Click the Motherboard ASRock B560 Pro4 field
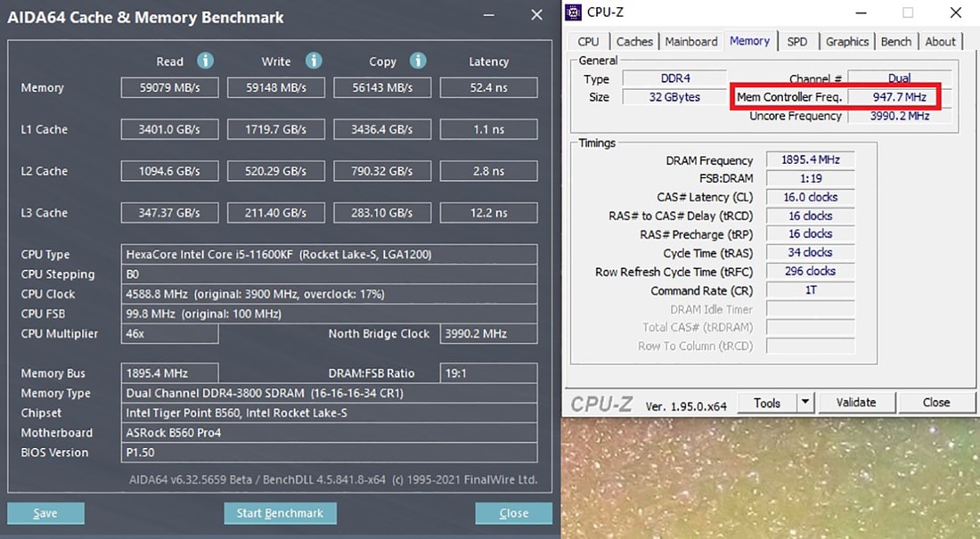Screen dimensions: 980x539 point(330,433)
